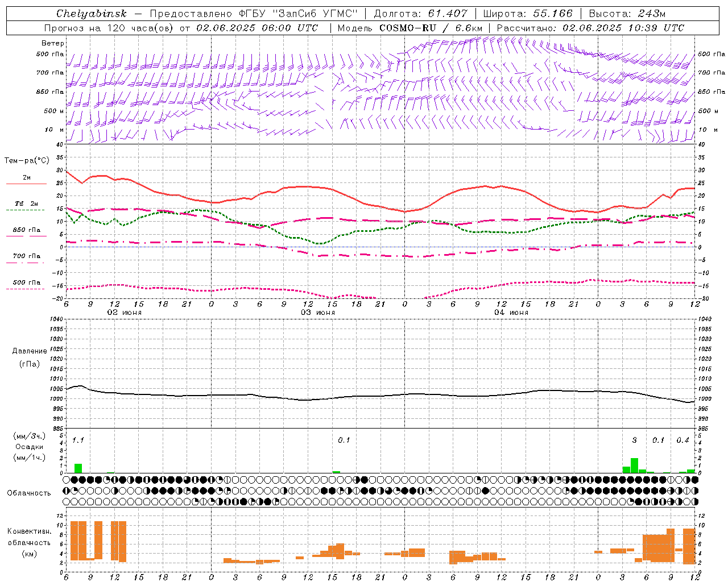Click the 'Td 2м' dew point legend label
The width and height of the screenshot is (728, 582).
(x=26, y=203)
